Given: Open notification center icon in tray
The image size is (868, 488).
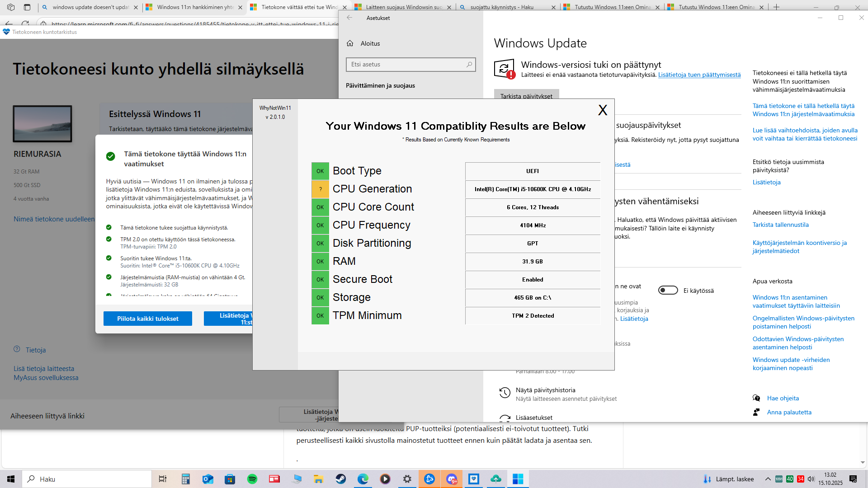Looking at the screenshot, I should 853,479.
